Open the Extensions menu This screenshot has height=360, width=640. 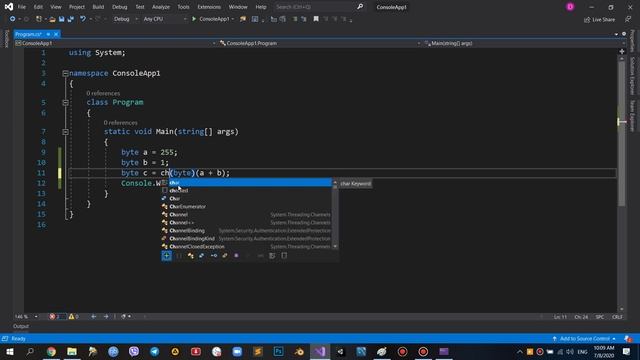tap(209, 7)
